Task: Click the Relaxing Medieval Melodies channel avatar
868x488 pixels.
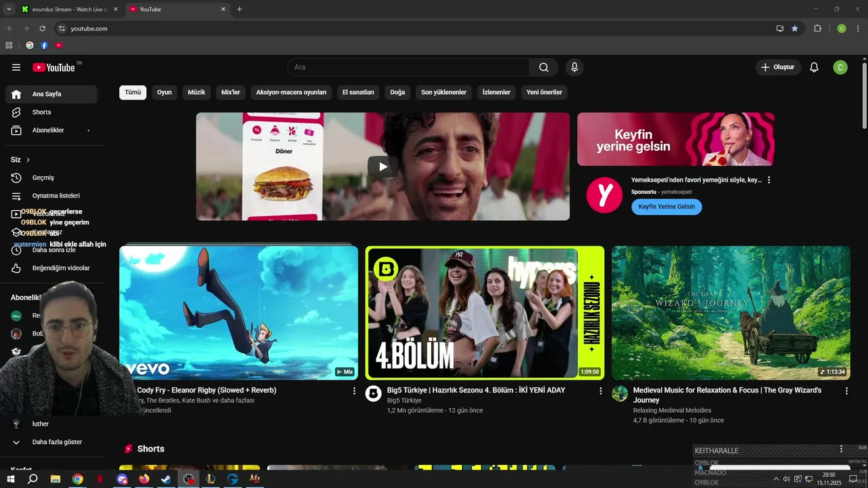Action: 620,394
